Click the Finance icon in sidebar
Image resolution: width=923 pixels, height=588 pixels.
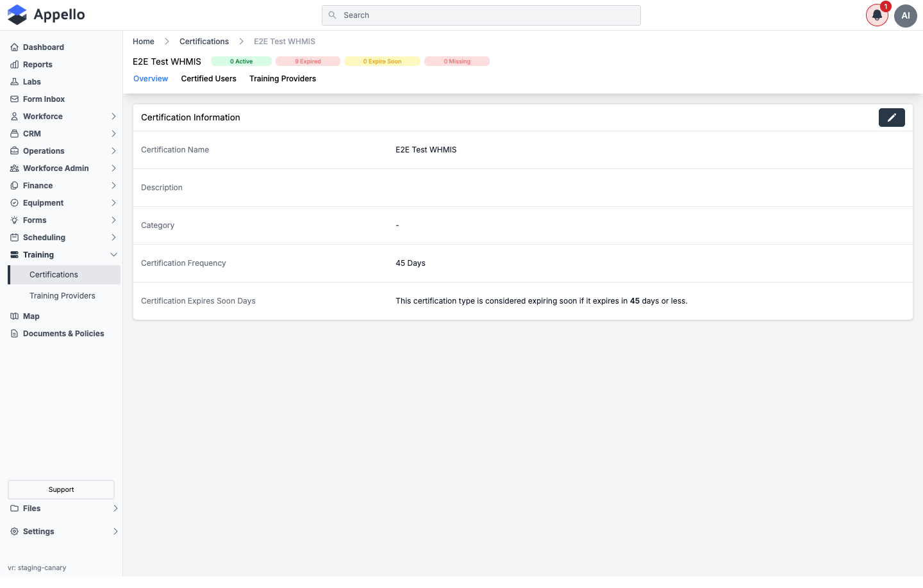coord(14,186)
